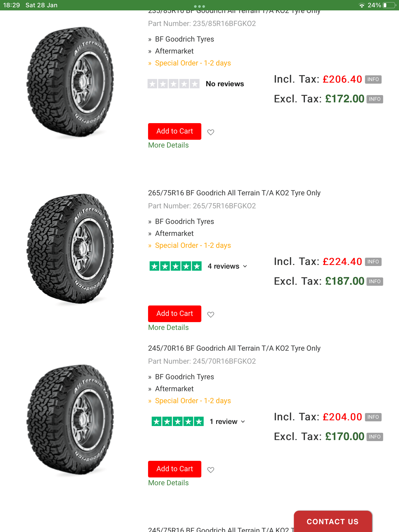The image size is (399, 532).
Task: Expand the 1 review dropdown
Action: point(227,422)
